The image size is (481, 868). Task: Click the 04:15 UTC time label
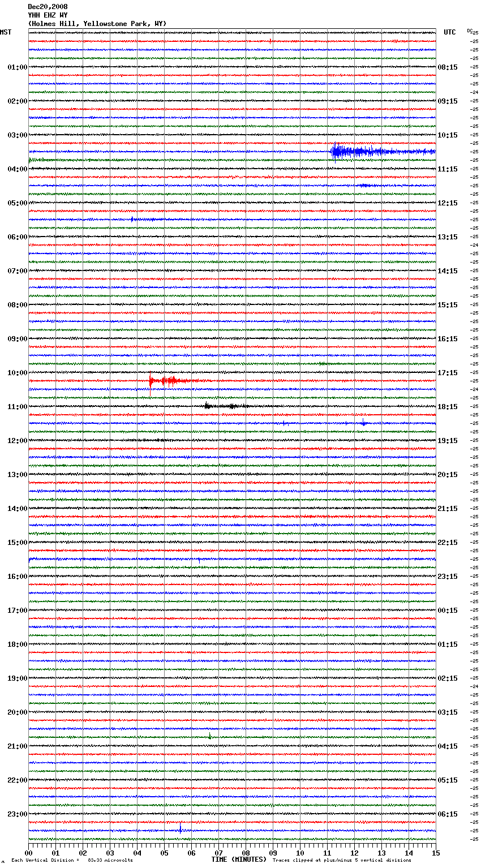448,746
